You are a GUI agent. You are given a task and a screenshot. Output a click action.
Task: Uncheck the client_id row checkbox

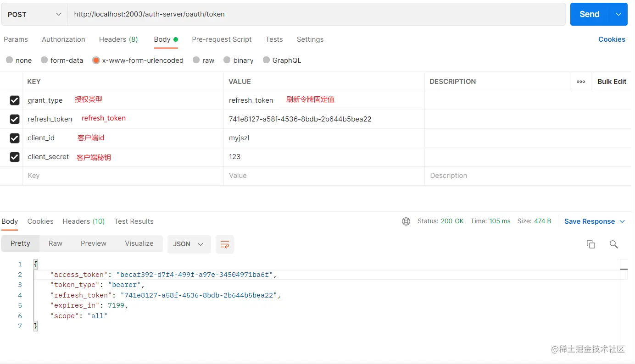[x=15, y=138]
